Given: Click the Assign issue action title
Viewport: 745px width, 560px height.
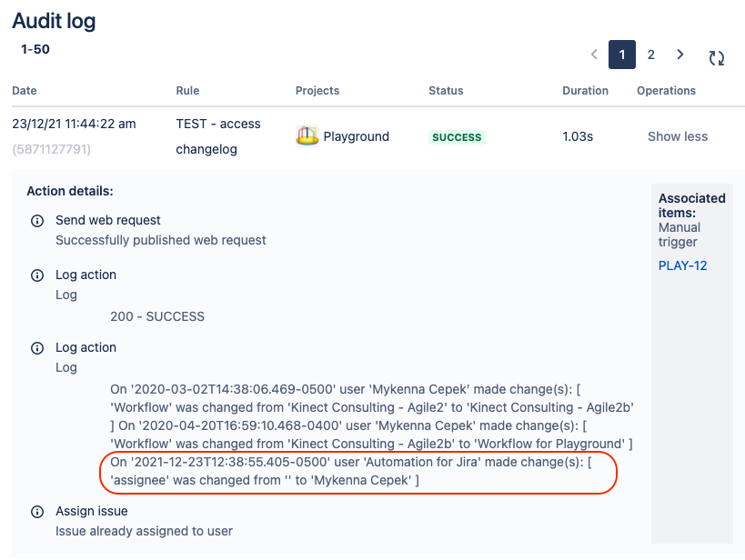Looking at the screenshot, I should pyautogui.click(x=92, y=511).
